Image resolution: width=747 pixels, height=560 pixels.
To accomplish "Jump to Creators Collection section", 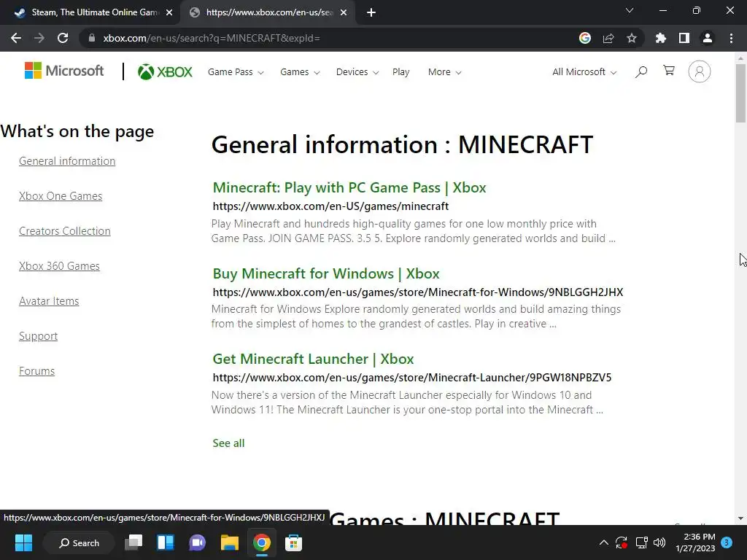I will [x=65, y=231].
